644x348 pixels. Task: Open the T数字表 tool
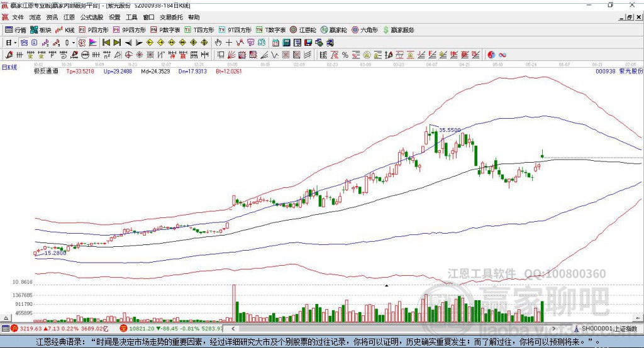[270, 30]
